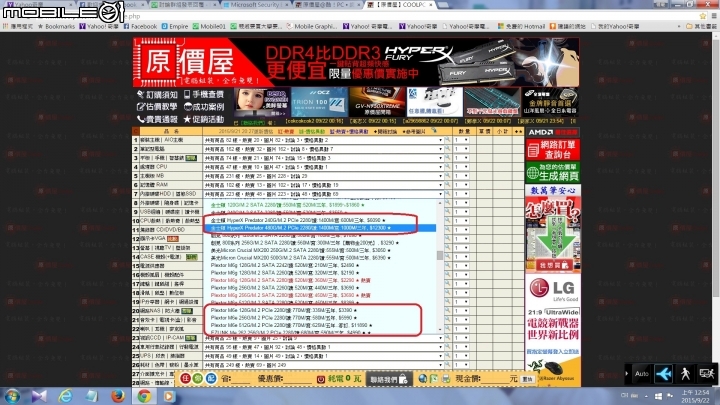Open the 促銷活動 link
This screenshot has width=720, height=405.
(x=204, y=119)
